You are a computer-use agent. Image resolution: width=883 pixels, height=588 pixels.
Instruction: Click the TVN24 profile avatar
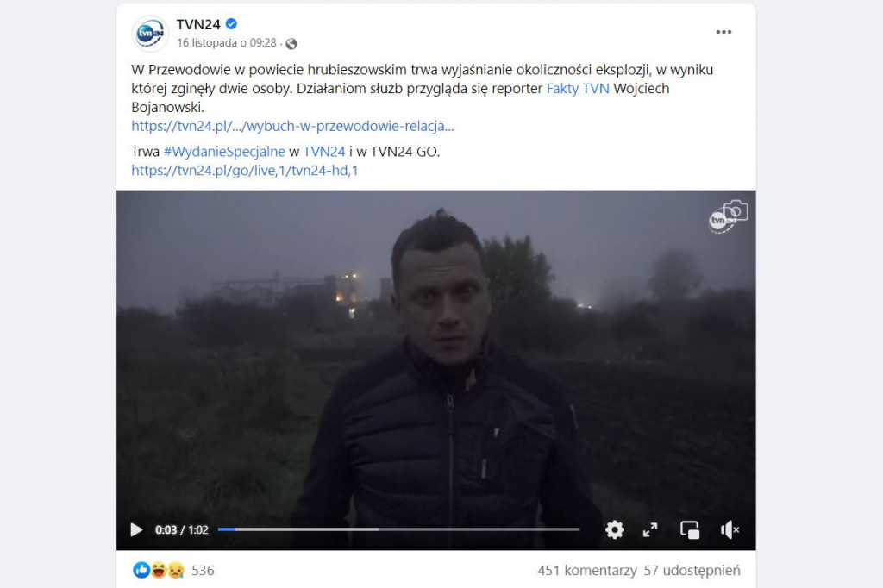[x=150, y=34]
